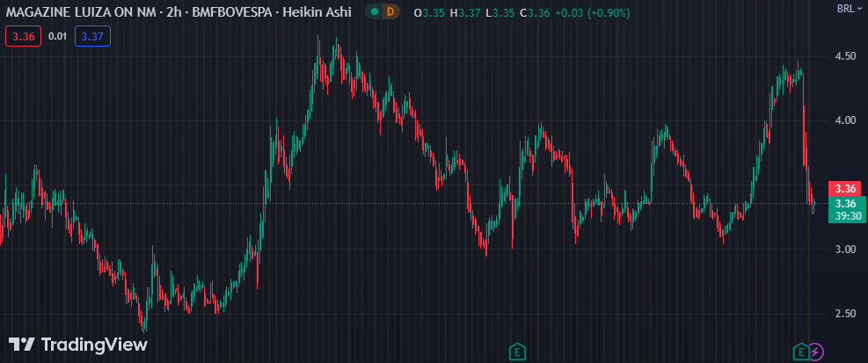Click the high value H3.37
Viewport: 868px width, 363px height.
pos(465,12)
